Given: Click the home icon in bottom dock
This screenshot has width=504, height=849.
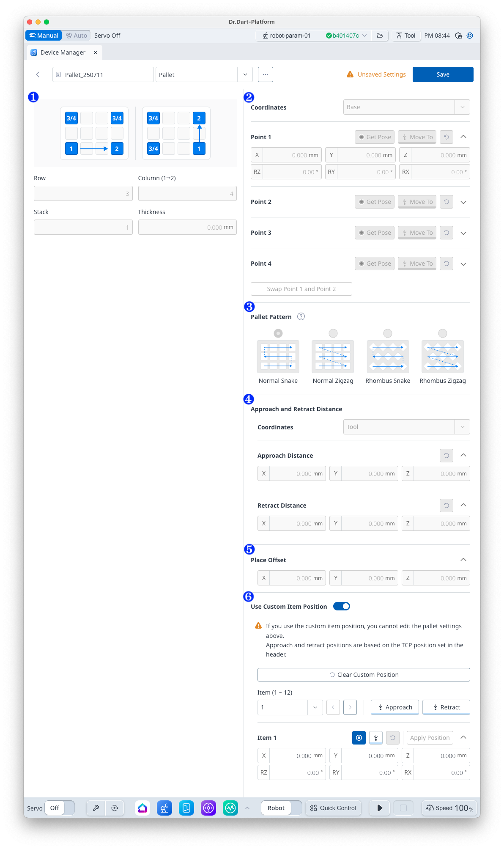Looking at the screenshot, I should 142,808.
